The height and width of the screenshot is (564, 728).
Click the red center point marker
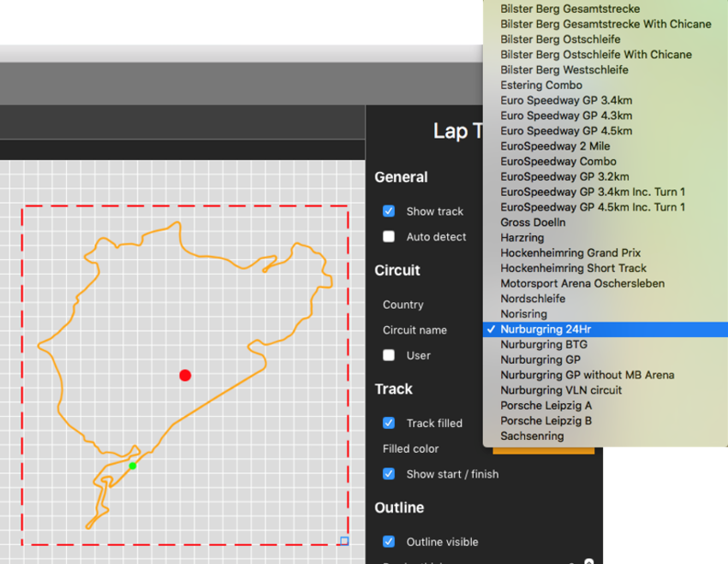point(185,375)
